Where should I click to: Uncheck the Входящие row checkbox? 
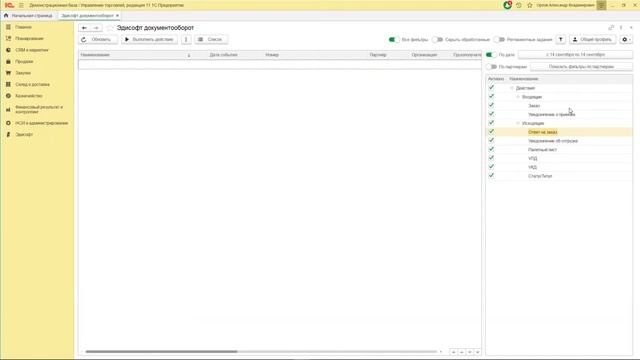pos(491,96)
